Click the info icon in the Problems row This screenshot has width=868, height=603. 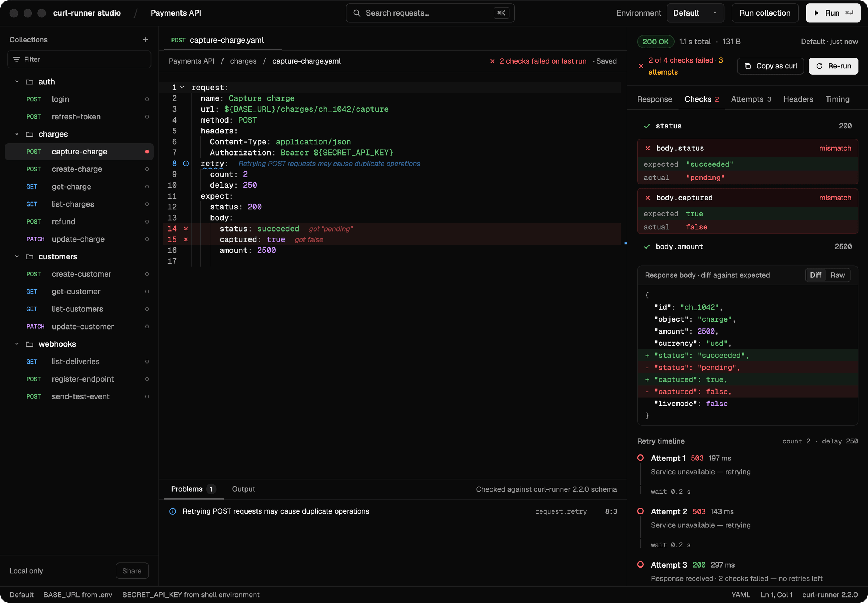pyautogui.click(x=173, y=511)
